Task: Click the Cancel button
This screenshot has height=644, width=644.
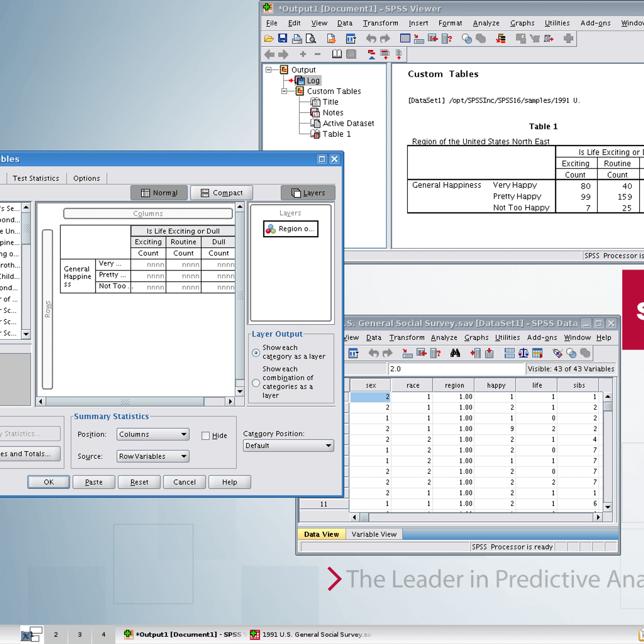Action: [x=185, y=482]
